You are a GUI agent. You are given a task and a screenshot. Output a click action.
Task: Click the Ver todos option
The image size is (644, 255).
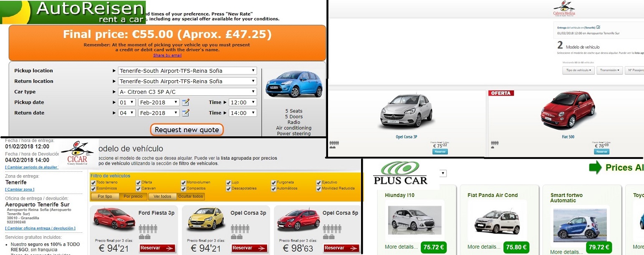click(163, 196)
